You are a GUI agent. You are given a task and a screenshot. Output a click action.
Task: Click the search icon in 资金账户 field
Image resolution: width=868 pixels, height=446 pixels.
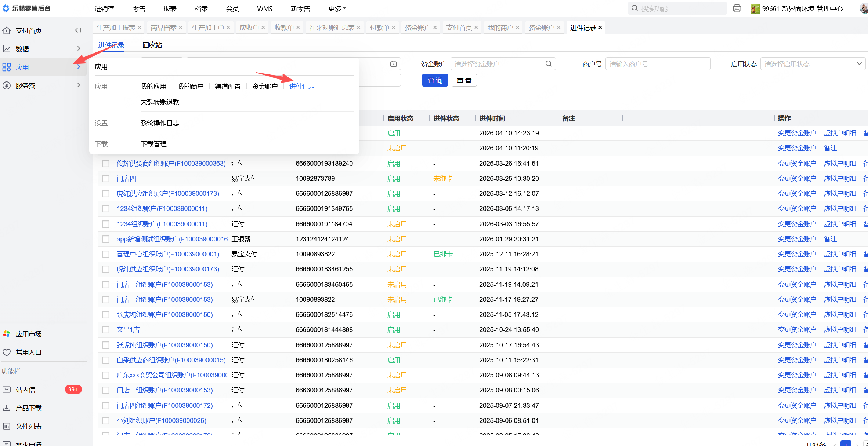(x=549, y=64)
